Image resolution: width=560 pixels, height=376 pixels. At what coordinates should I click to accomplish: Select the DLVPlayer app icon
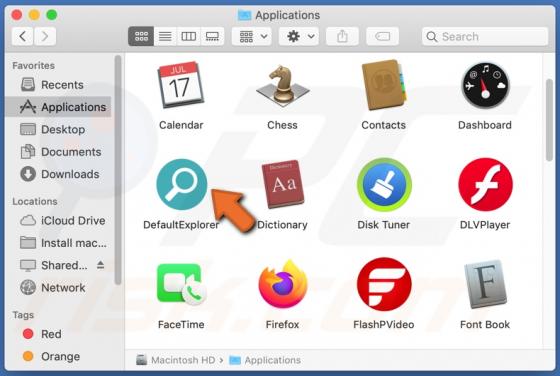(485, 184)
